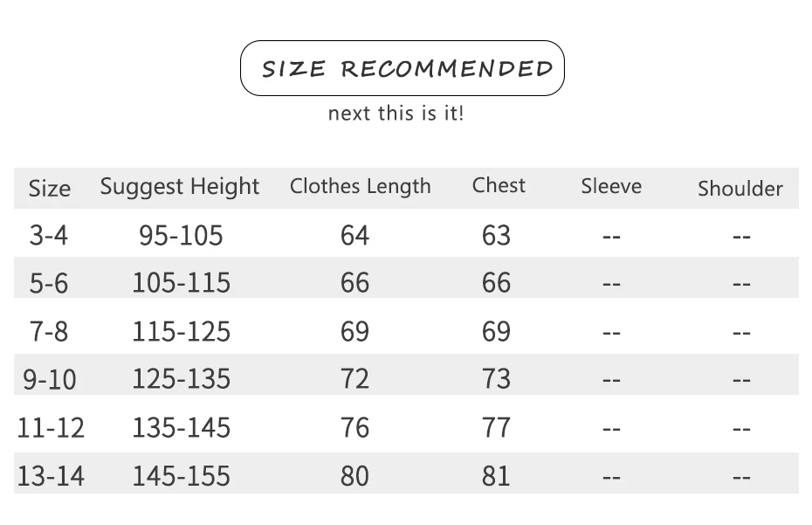Click the 125-135 suggested height cell

[x=181, y=379]
